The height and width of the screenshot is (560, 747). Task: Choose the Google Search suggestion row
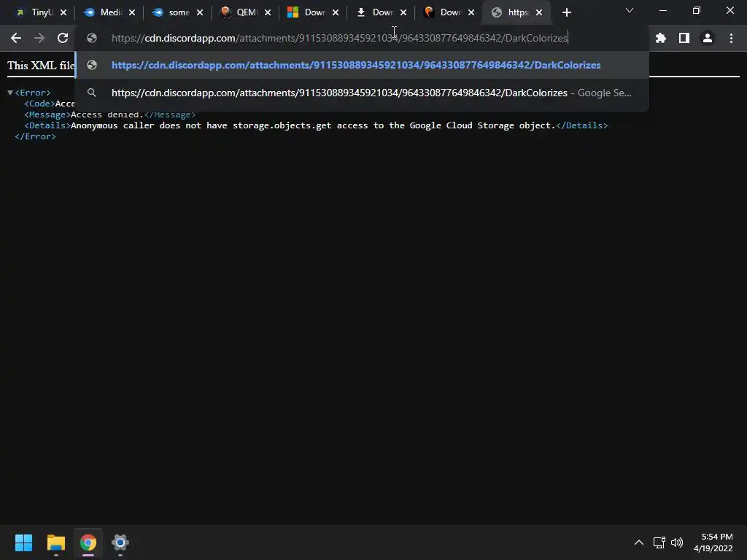362,93
